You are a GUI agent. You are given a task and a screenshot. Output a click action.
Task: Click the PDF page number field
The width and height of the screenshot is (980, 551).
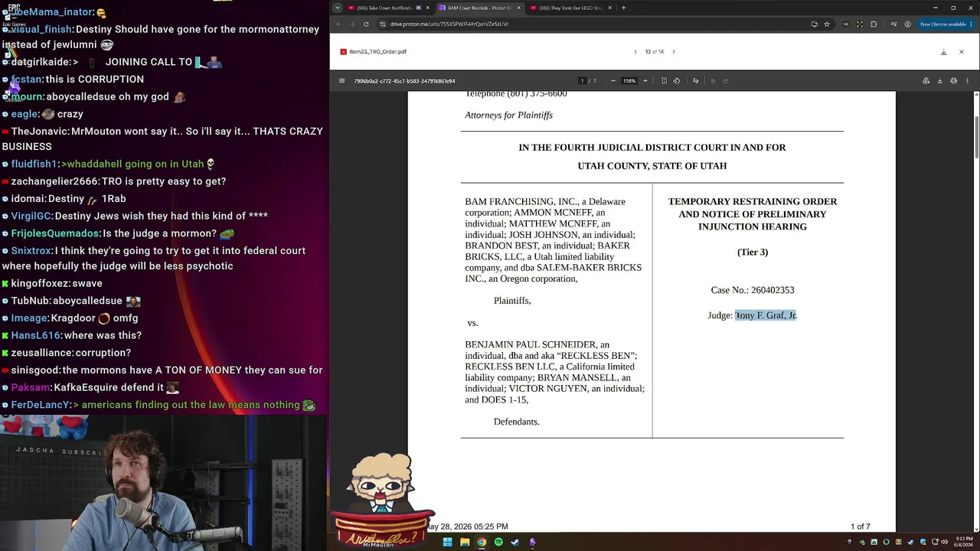pyautogui.click(x=582, y=80)
